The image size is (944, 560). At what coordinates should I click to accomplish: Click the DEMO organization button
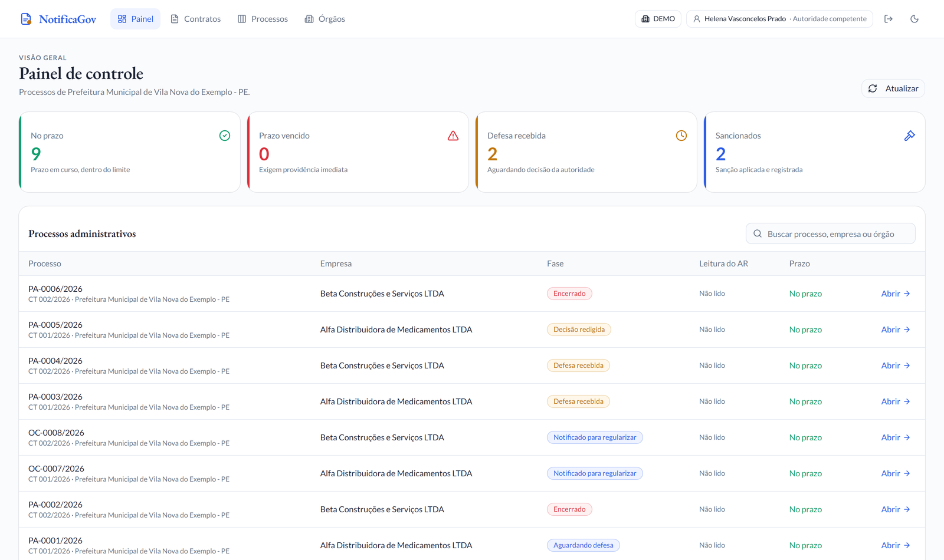tap(658, 19)
